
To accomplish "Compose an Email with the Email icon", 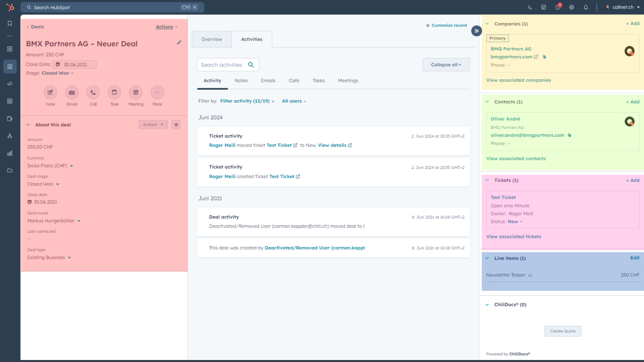I will (x=72, y=93).
